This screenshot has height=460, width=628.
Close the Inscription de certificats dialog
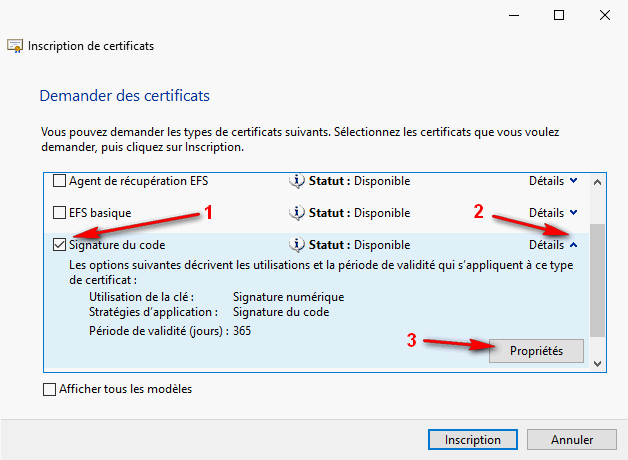click(604, 15)
